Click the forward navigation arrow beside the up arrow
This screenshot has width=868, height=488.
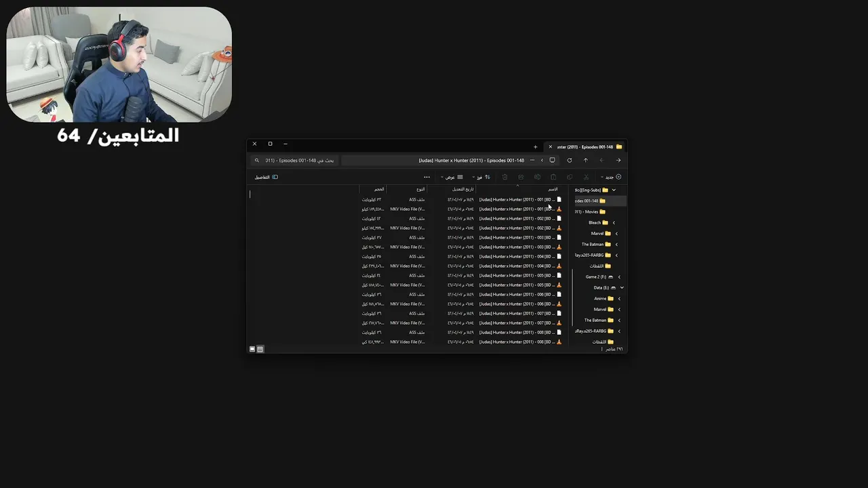601,161
